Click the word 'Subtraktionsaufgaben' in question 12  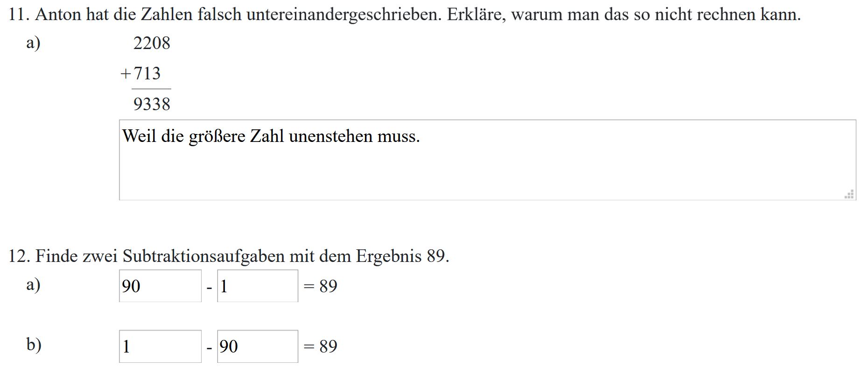[x=203, y=256]
